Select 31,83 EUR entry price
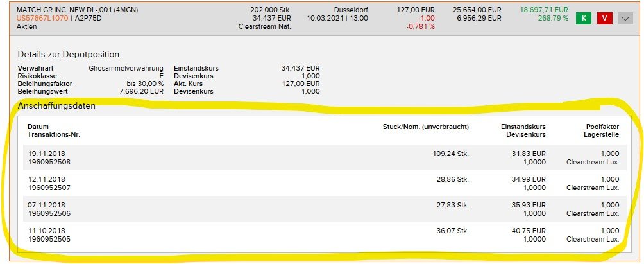The height and width of the screenshot is (264, 644). tap(528, 154)
